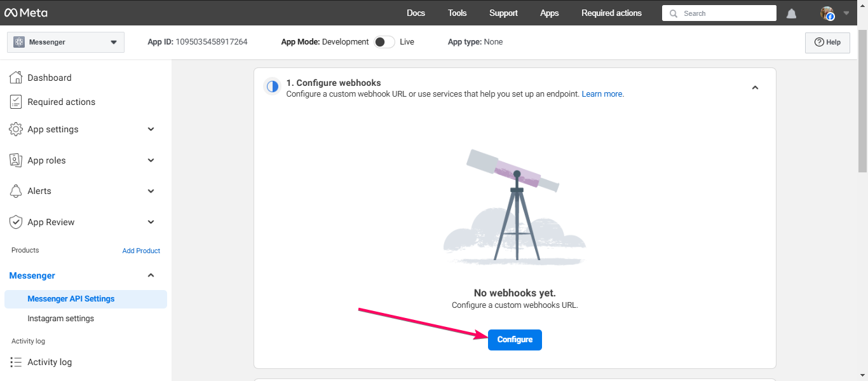868x381 pixels.
Task: Collapse the Configure webhooks card
Action: click(755, 88)
